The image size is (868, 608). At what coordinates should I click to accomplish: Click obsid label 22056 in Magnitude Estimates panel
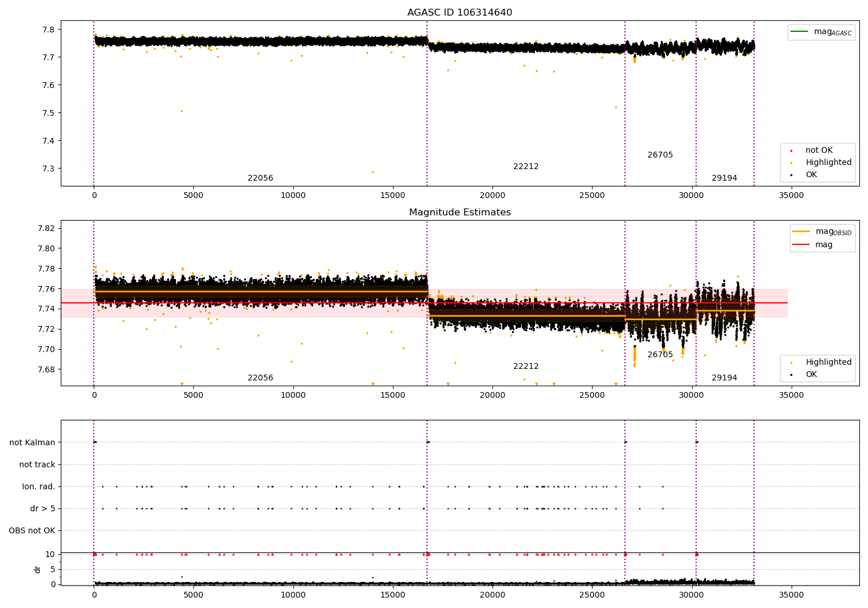[x=260, y=378]
